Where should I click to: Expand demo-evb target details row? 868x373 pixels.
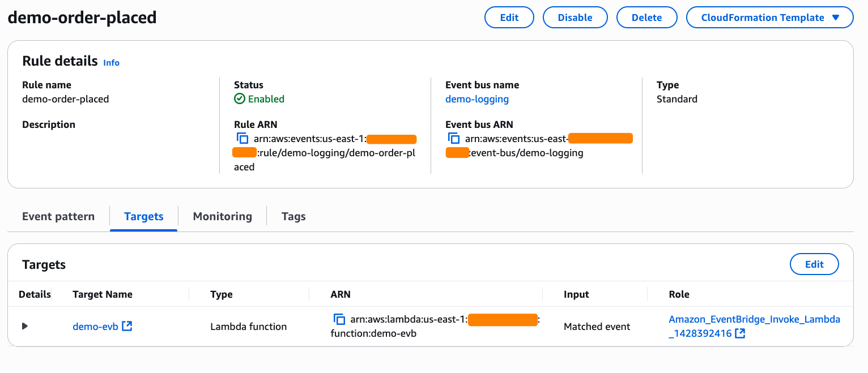point(25,326)
